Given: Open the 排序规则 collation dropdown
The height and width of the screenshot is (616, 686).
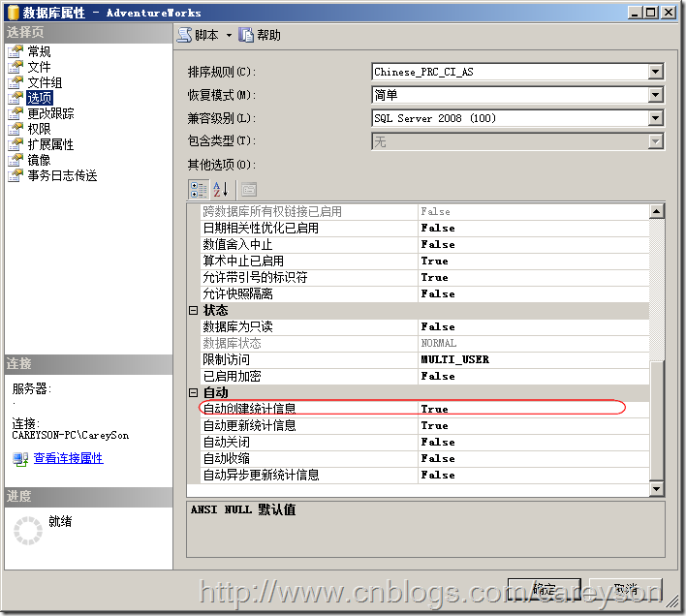Looking at the screenshot, I should tap(655, 72).
